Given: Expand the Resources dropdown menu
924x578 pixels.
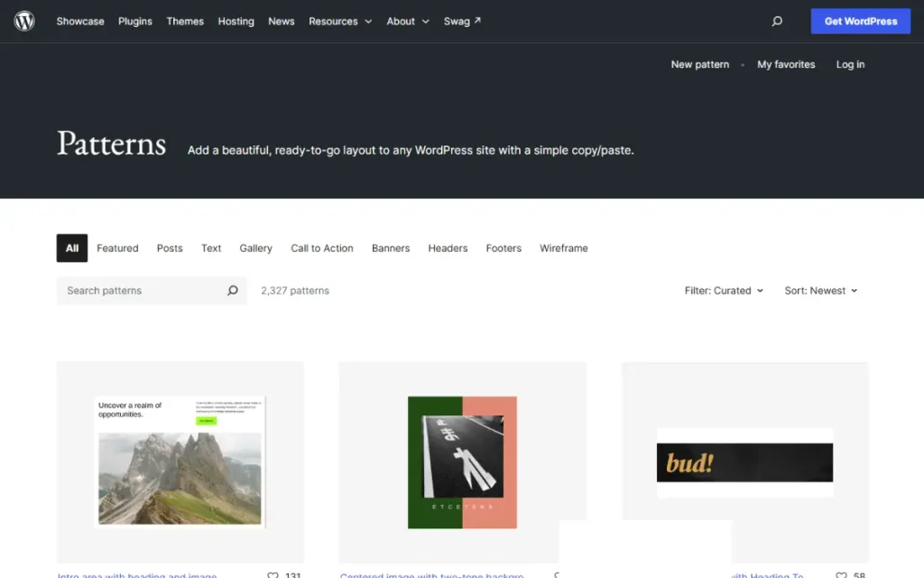Looking at the screenshot, I should pyautogui.click(x=340, y=22).
